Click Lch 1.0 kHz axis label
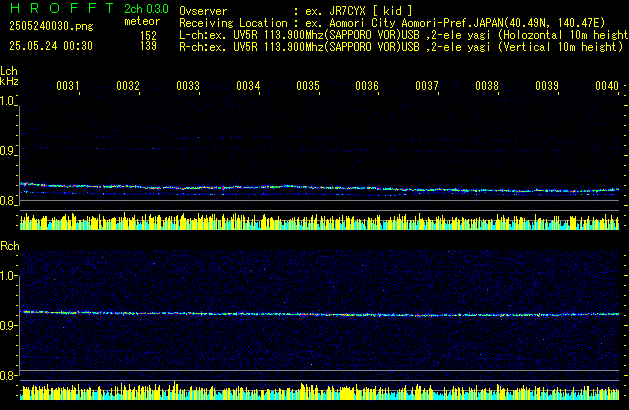 (8, 101)
